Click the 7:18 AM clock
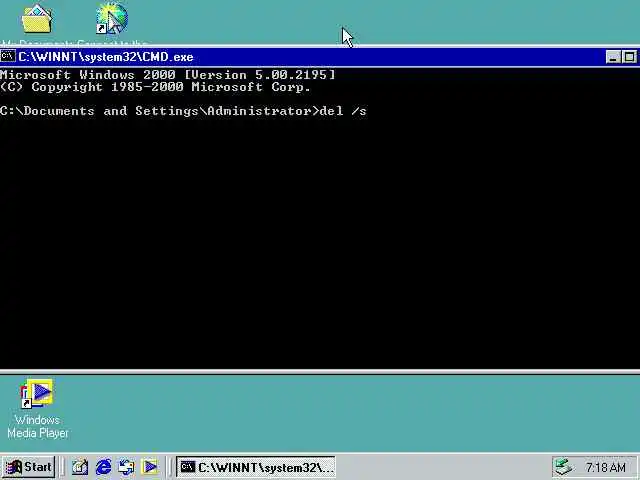The height and width of the screenshot is (480, 640). (x=606, y=467)
